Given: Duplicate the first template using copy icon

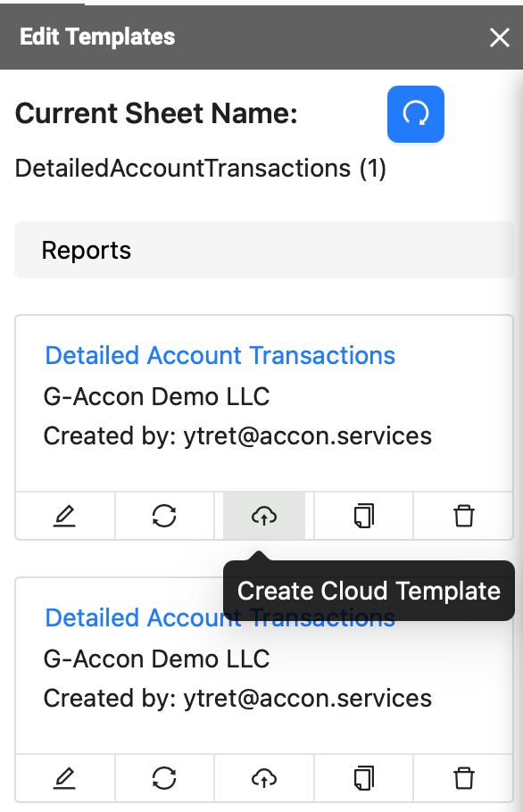Looking at the screenshot, I should tap(364, 516).
